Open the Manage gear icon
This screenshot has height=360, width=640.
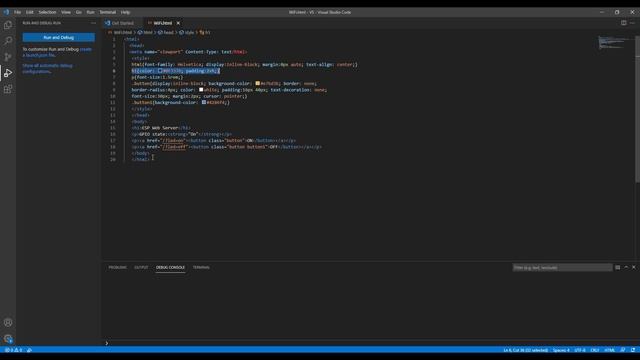8,338
